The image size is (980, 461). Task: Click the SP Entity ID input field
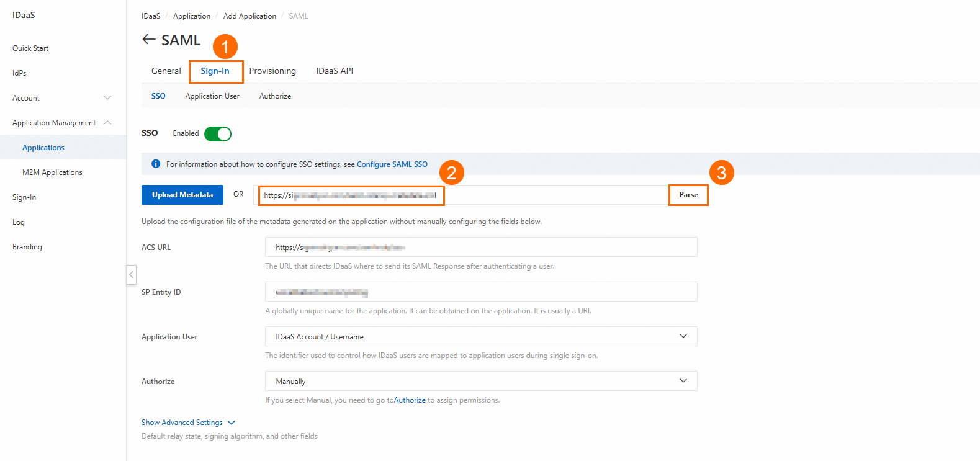tap(481, 292)
